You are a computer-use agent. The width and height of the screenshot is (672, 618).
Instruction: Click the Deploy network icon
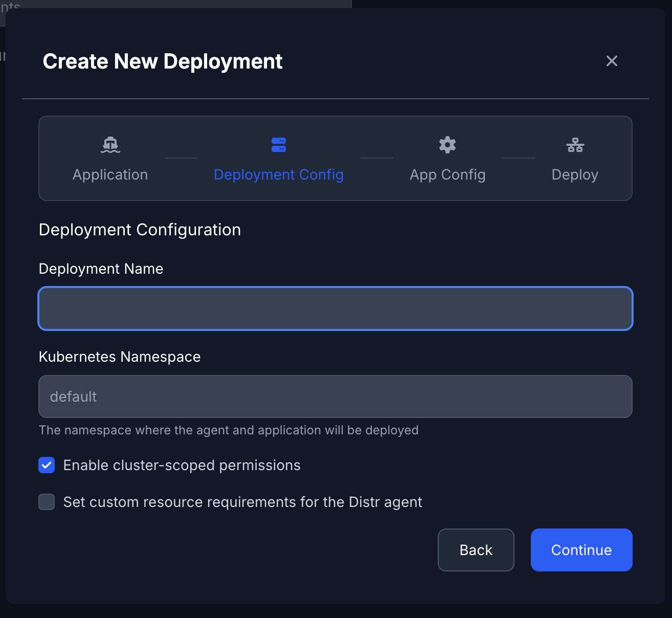tap(575, 145)
